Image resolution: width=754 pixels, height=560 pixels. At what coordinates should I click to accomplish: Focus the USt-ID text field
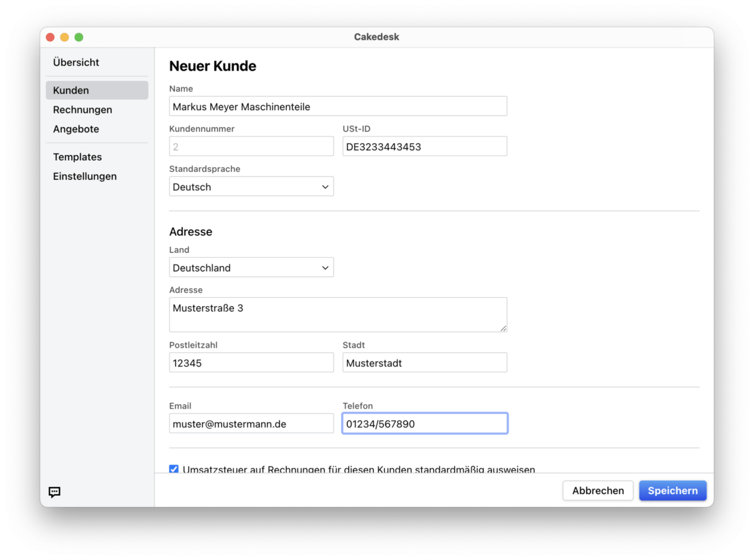tap(424, 147)
